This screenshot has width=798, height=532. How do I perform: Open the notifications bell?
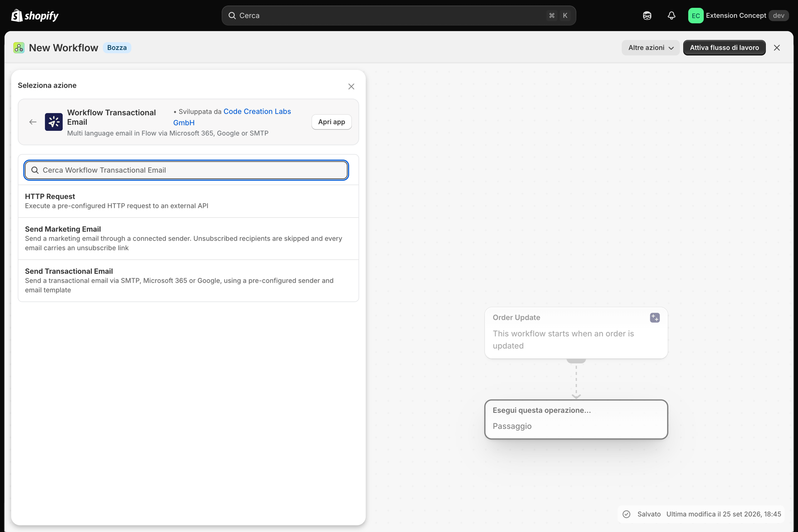[x=672, y=15]
